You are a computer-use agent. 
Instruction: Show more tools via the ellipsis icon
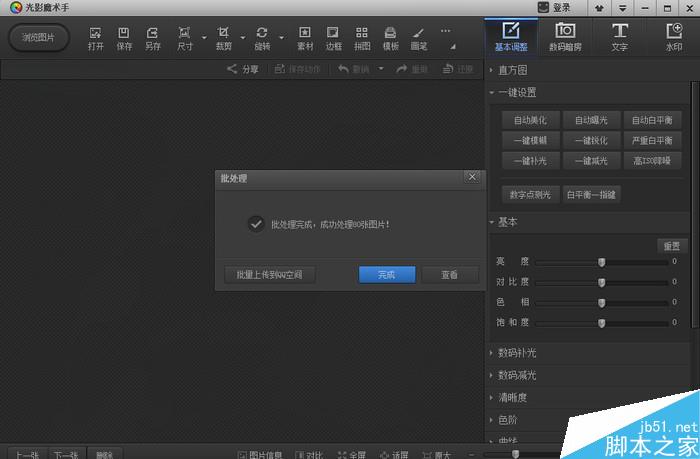pos(446,31)
